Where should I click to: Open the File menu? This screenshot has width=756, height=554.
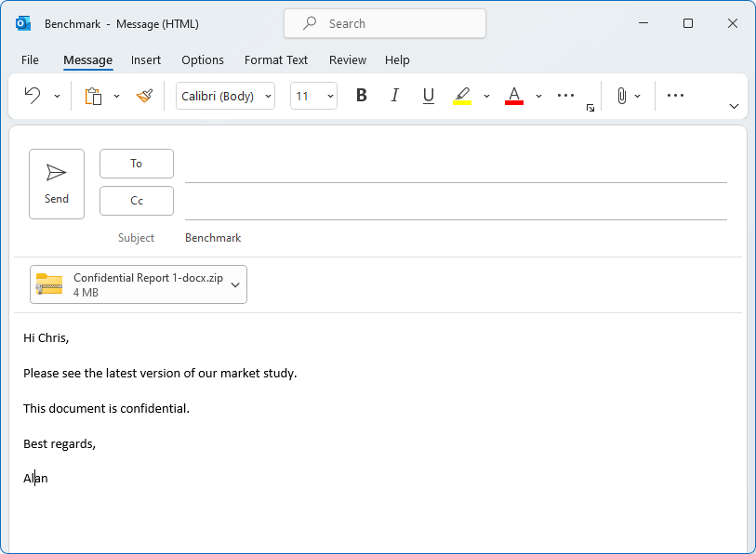(x=30, y=59)
